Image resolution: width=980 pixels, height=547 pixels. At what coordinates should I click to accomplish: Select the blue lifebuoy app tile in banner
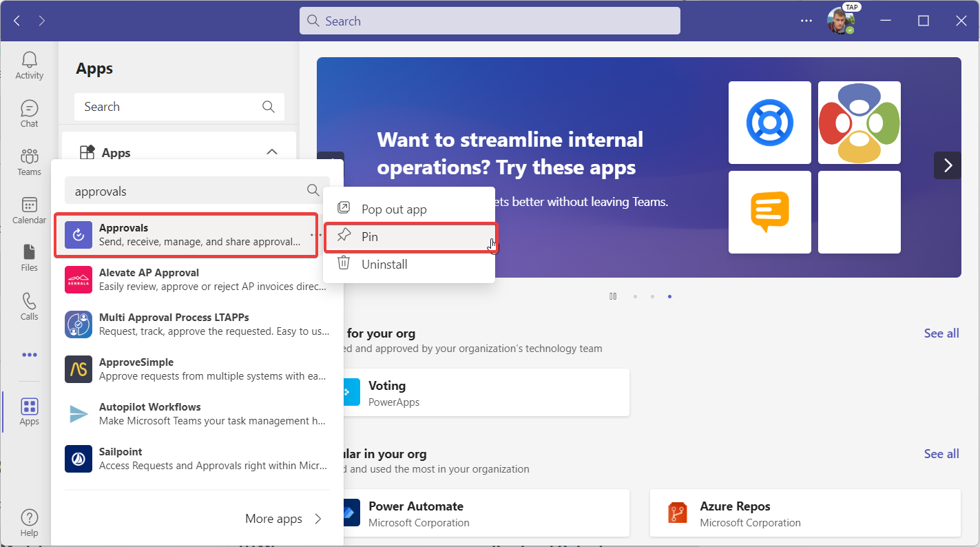770,123
